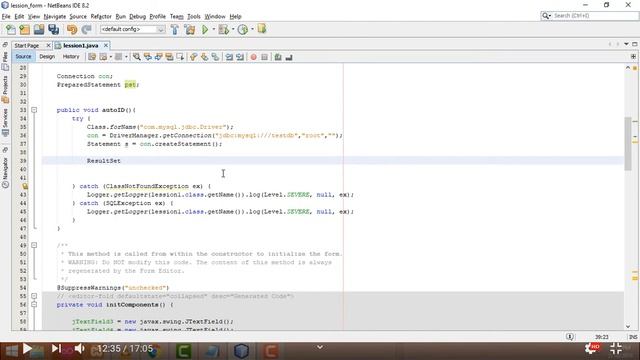Open the Debug menu
This screenshot has width=640, height=360.
tap(138, 16)
